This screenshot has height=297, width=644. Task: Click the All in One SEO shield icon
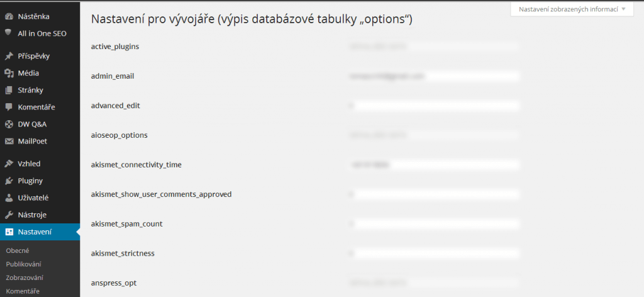tap(8, 33)
